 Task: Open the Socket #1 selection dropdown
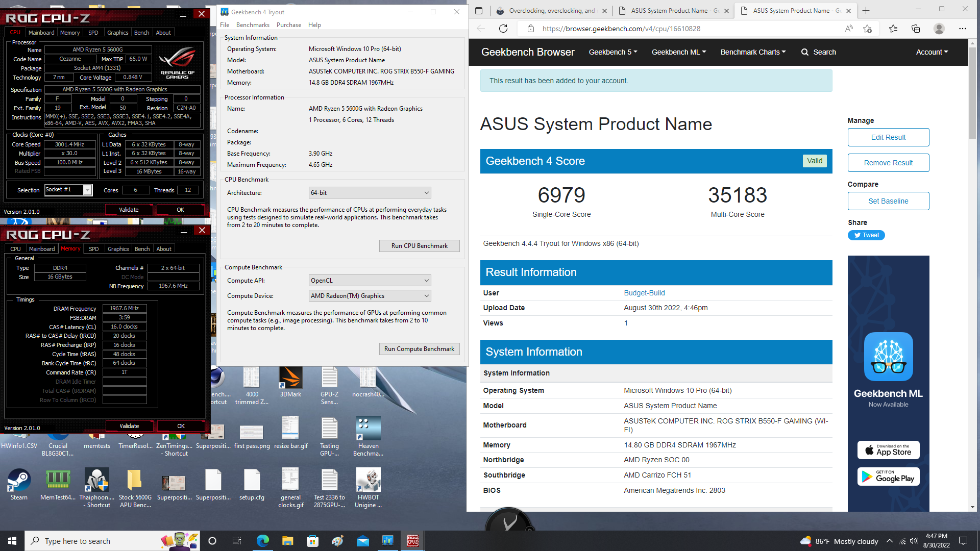point(68,190)
